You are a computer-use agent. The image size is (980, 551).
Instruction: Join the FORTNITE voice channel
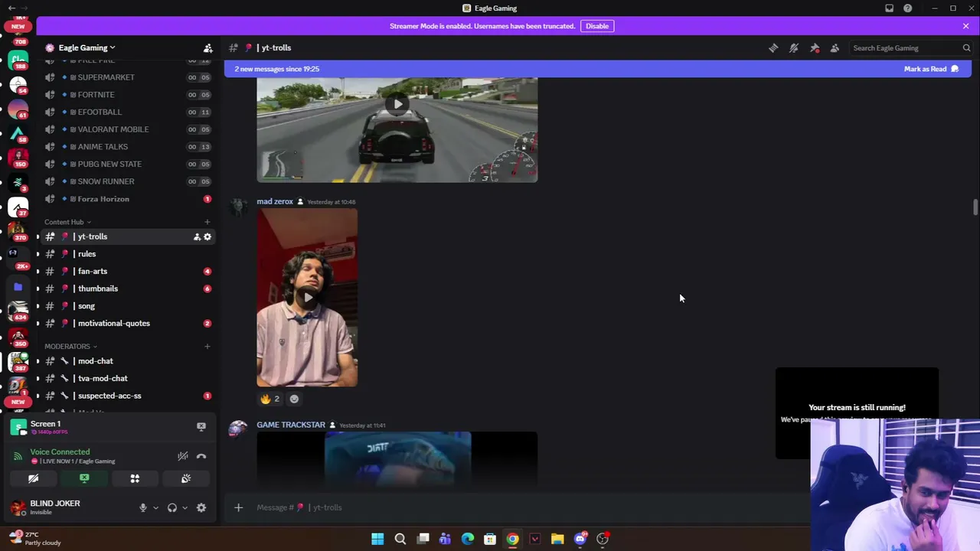coord(127,95)
